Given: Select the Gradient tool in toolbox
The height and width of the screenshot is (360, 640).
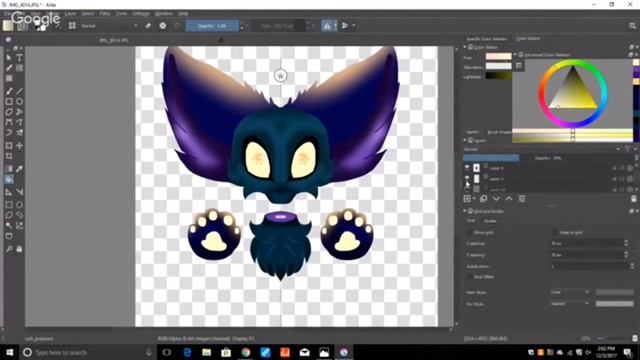Looking at the screenshot, I should [9, 169].
